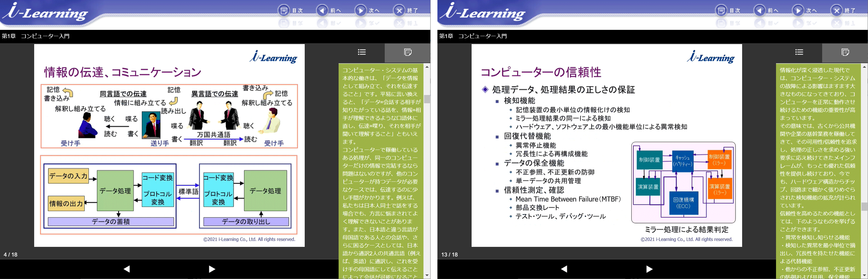The height and width of the screenshot is (279, 868).
Task: Click 万国共通語 label in left slide
Action: click(x=214, y=135)
